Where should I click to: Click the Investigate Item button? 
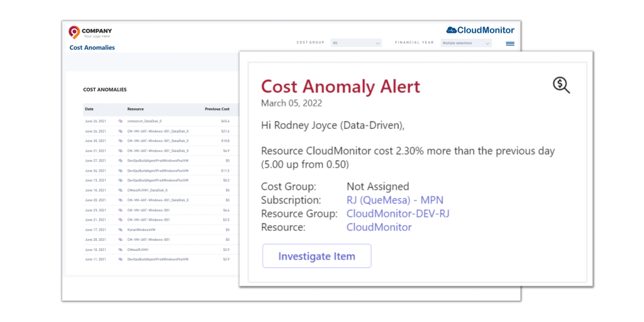coord(317,256)
